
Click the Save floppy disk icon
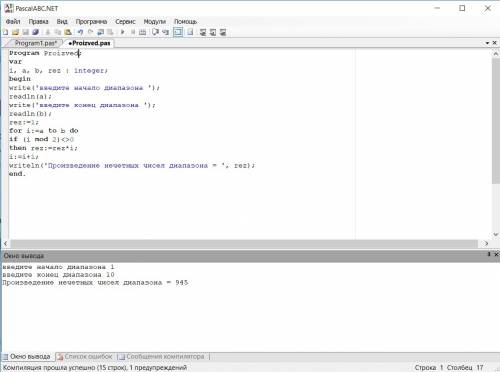(x=25, y=32)
